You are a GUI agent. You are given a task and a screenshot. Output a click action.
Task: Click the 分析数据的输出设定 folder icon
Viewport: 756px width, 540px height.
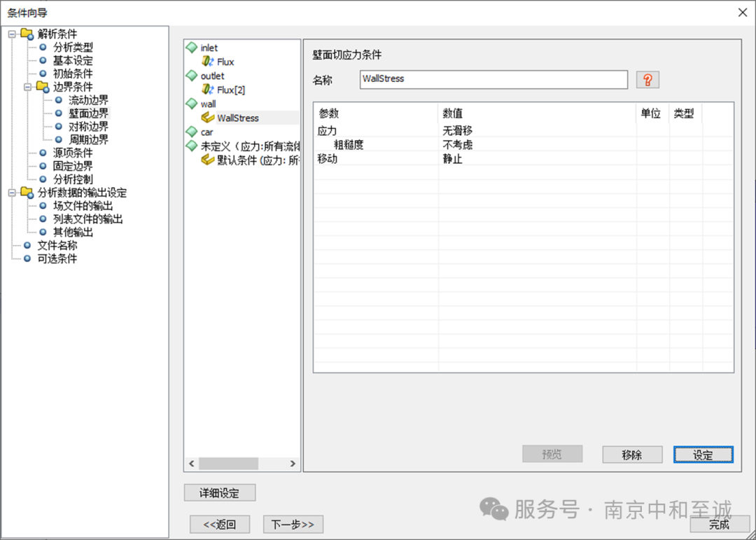[x=27, y=193]
